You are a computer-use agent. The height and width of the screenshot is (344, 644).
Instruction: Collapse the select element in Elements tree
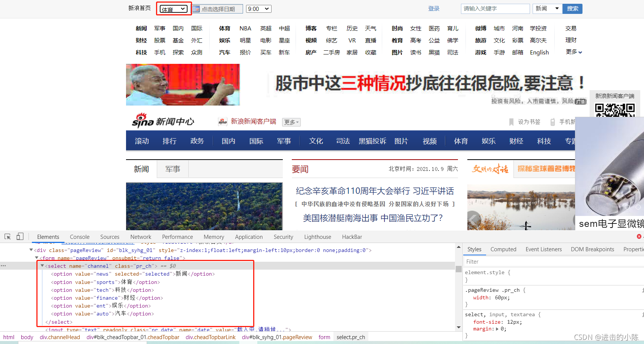click(x=42, y=266)
